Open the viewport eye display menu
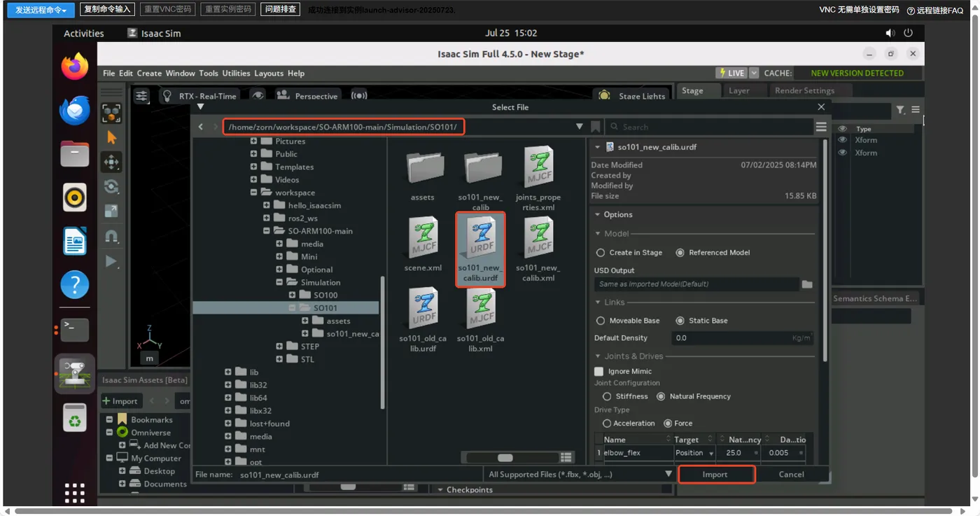Viewport: 980px width, 516px height. (258, 96)
